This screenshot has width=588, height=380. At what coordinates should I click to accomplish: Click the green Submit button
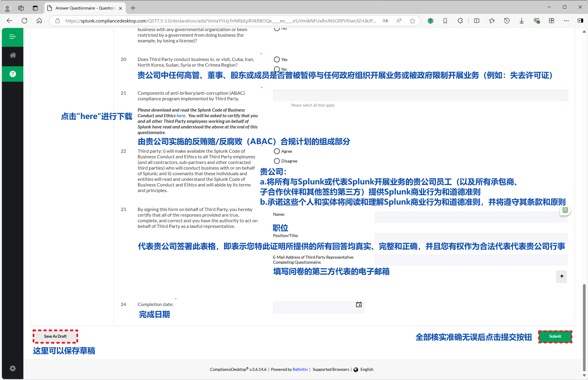(x=555, y=336)
